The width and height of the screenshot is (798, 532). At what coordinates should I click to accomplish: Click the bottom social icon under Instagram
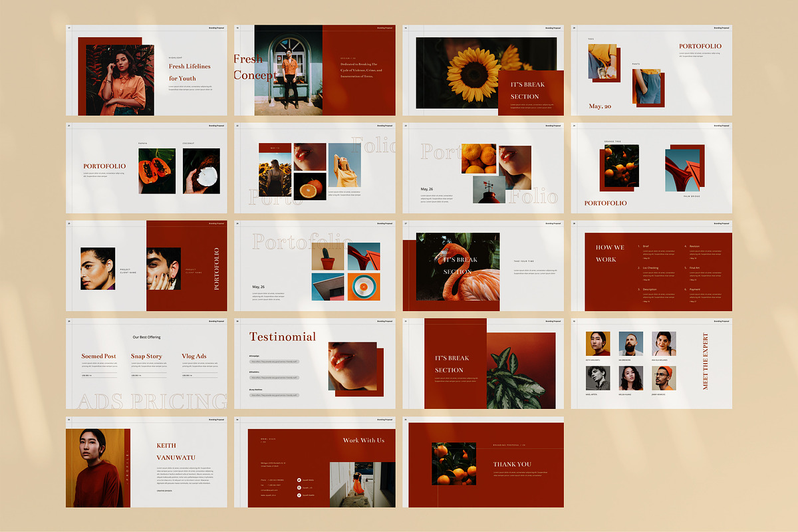[x=299, y=495]
